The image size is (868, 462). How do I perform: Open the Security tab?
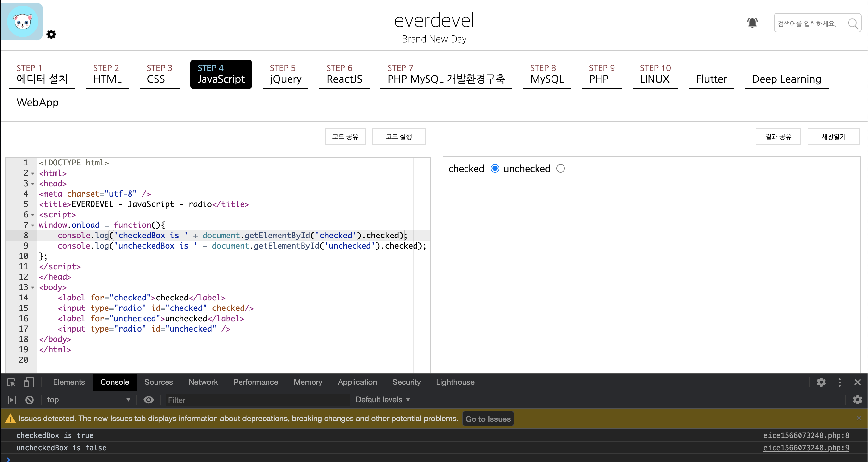(406, 382)
